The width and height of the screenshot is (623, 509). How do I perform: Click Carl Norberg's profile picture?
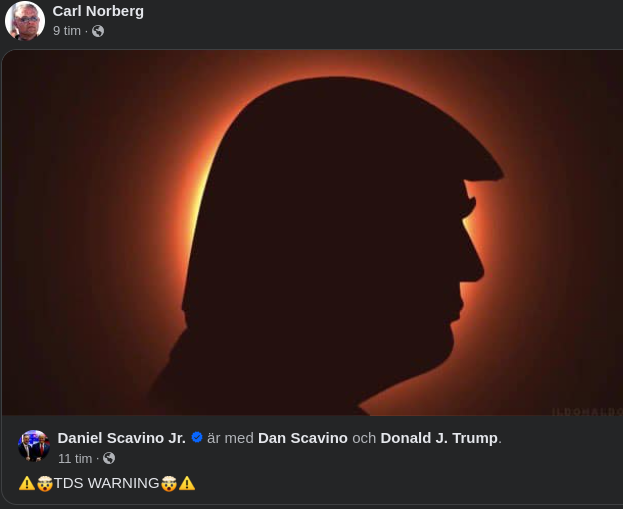25,20
